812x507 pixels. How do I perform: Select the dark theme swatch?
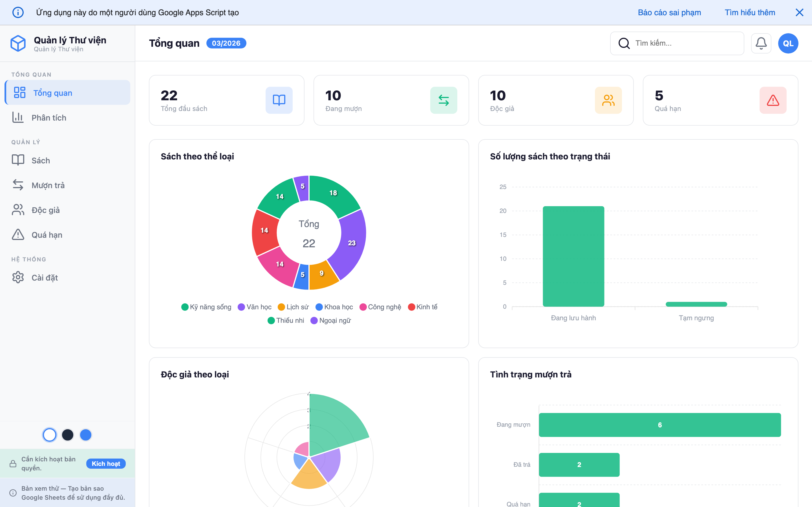click(x=68, y=435)
